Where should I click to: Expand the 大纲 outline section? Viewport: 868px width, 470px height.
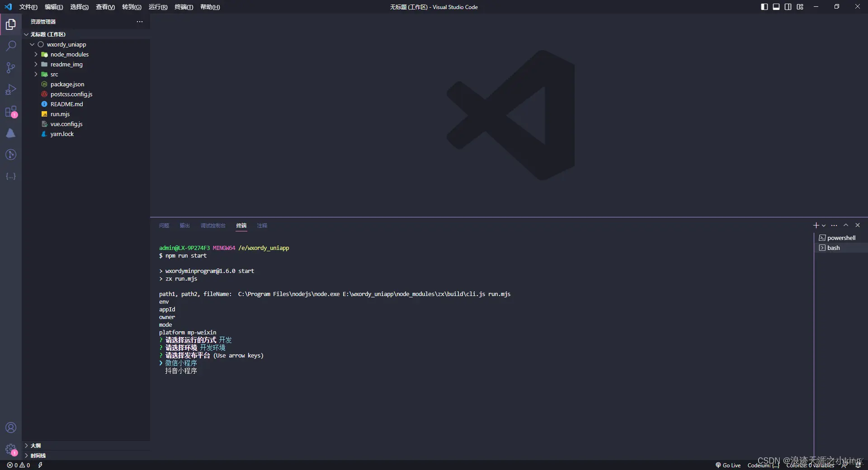point(86,446)
